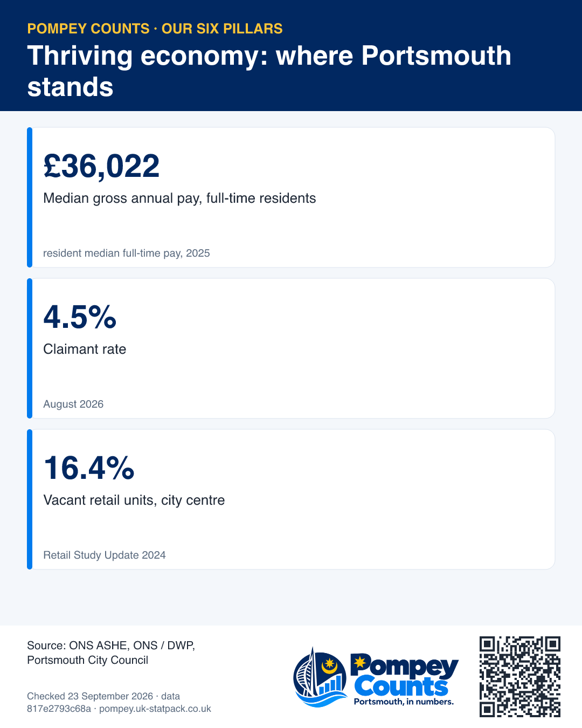Image resolution: width=582 pixels, height=728 pixels.
Task: Click the 'Portsmouth, in numbers.' tagline
Action: (404, 702)
